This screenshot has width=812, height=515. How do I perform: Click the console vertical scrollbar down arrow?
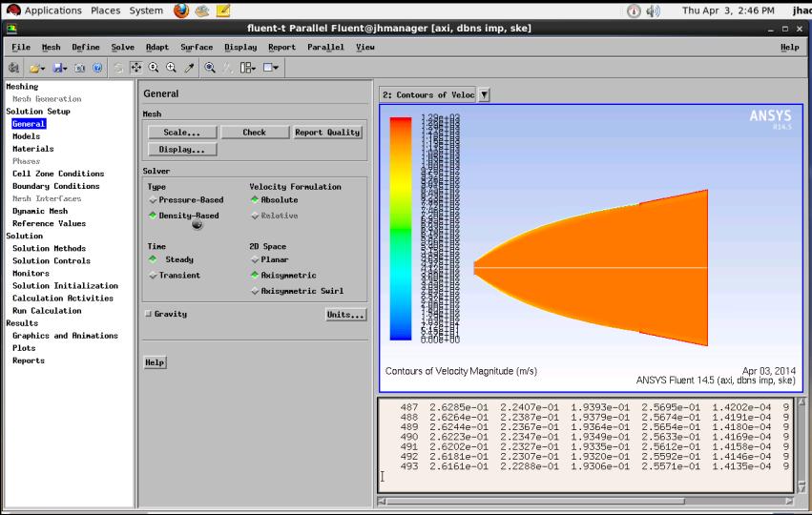[802, 487]
